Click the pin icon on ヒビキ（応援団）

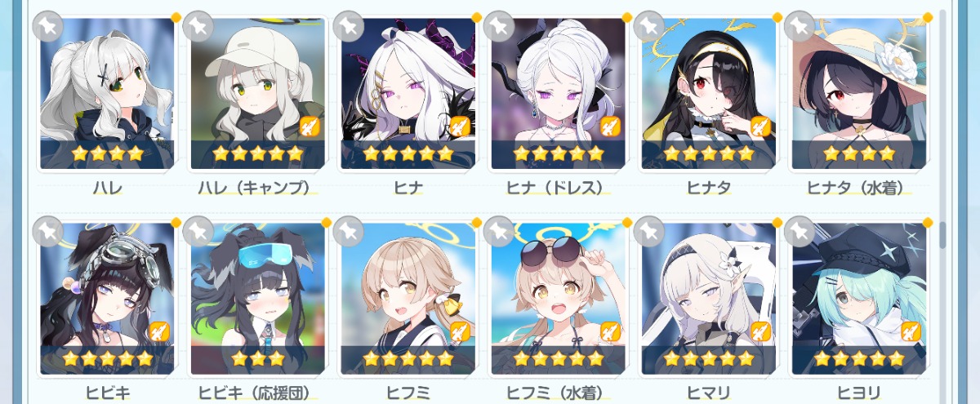pyautogui.click(x=198, y=232)
